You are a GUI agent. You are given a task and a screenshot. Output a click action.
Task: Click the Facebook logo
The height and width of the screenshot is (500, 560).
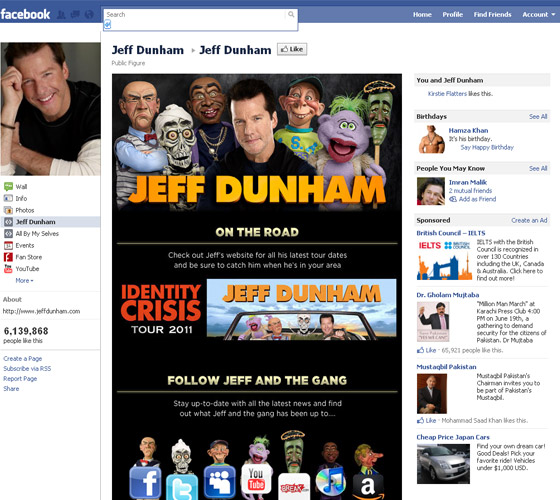click(x=25, y=14)
